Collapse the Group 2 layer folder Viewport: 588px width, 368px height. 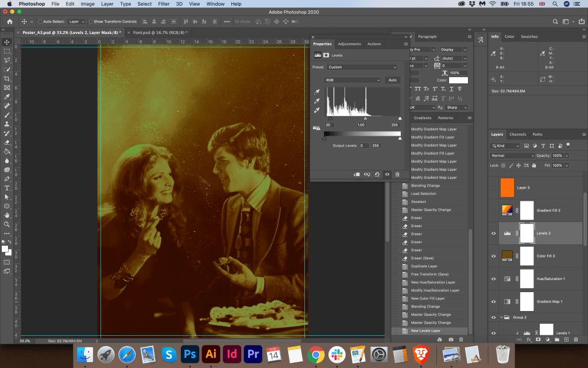point(501,317)
